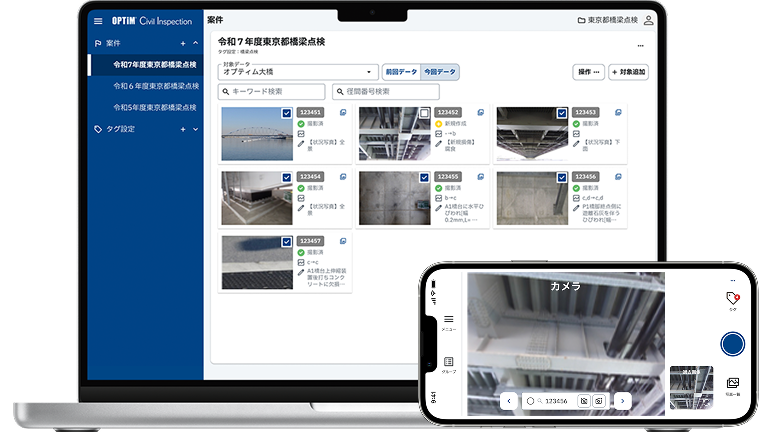The image size is (761, 432).
Task: Click green status icon on card 123454
Action: 301,188
